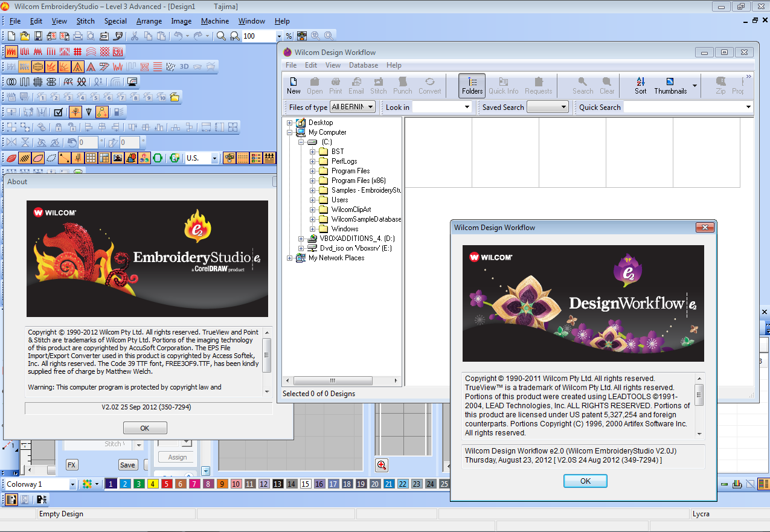Select My Network Places in tree
This screenshot has width=770, height=532.
(336, 258)
